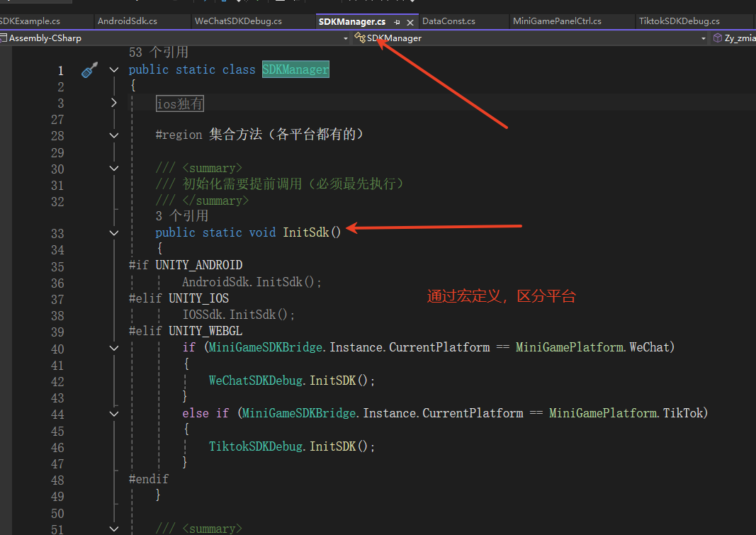Collapse the SDKManager class block
This screenshot has width=756, height=535.
114,69
